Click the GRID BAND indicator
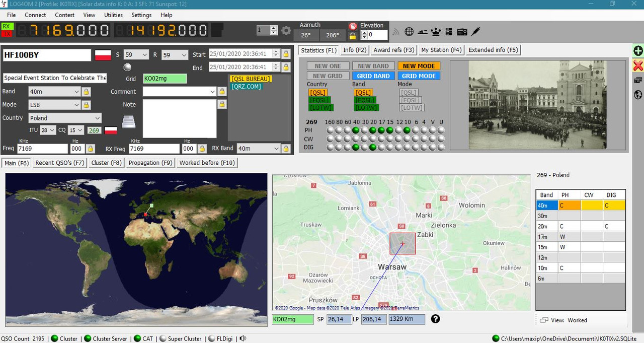Screen dimensions: 644x343 [x=373, y=76]
